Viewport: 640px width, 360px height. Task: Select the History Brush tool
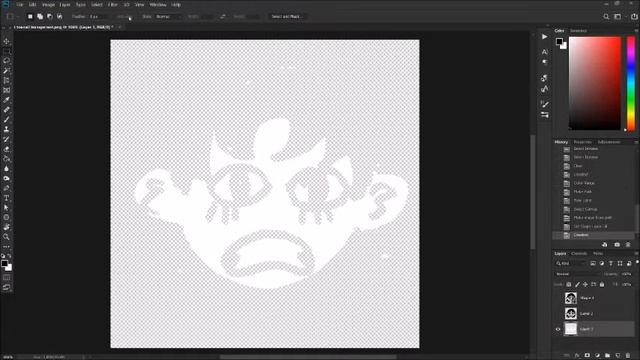(x=7, y=139)
